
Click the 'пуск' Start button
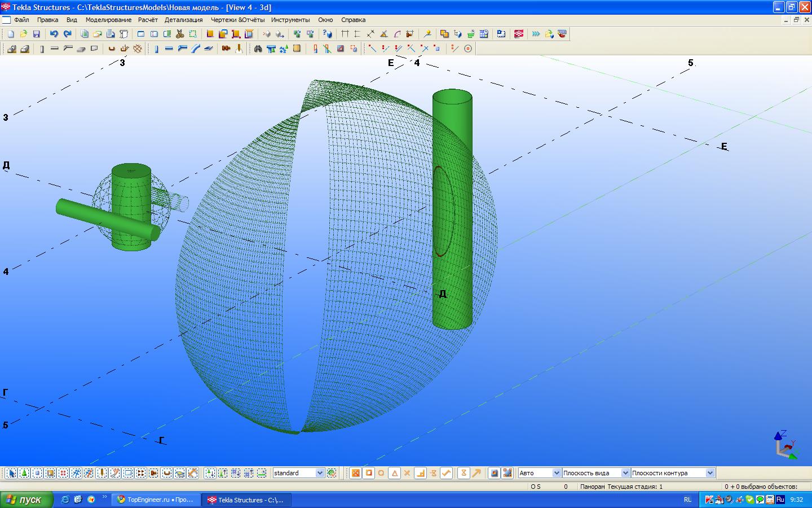[x=27, y=500]
